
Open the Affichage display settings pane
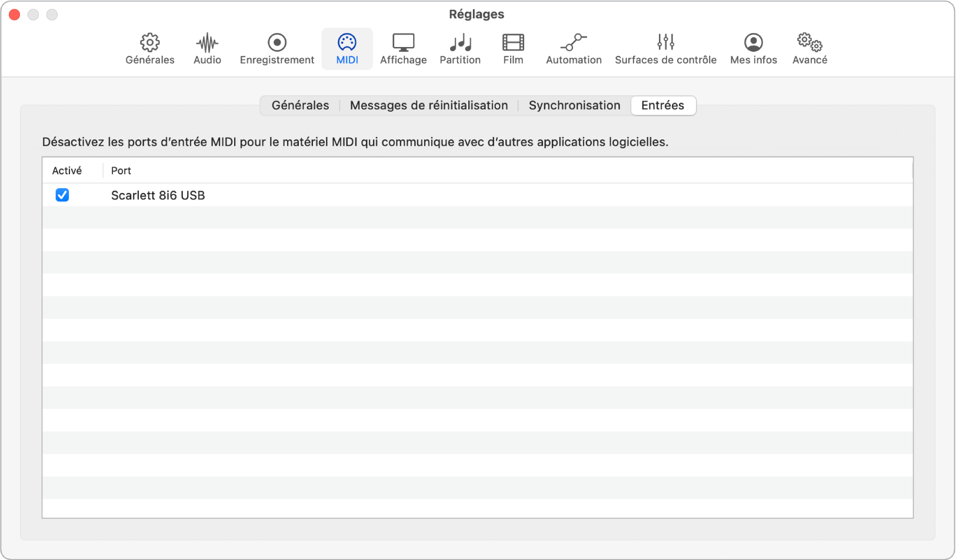[x=404, y=49]
